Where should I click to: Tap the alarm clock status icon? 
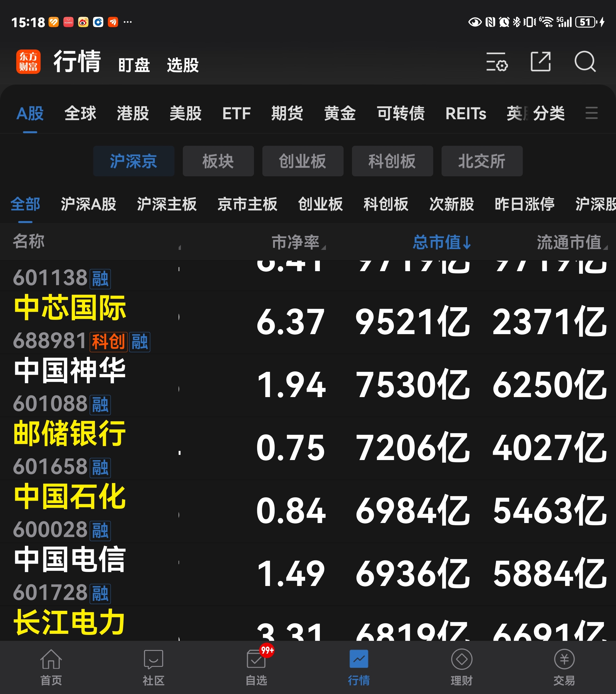(x=504, y=22)
